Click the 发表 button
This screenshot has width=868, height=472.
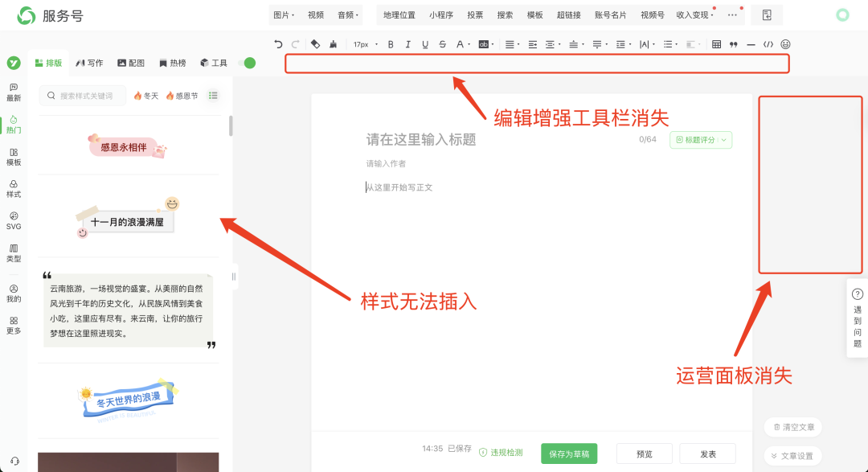(x=707, y=454)
